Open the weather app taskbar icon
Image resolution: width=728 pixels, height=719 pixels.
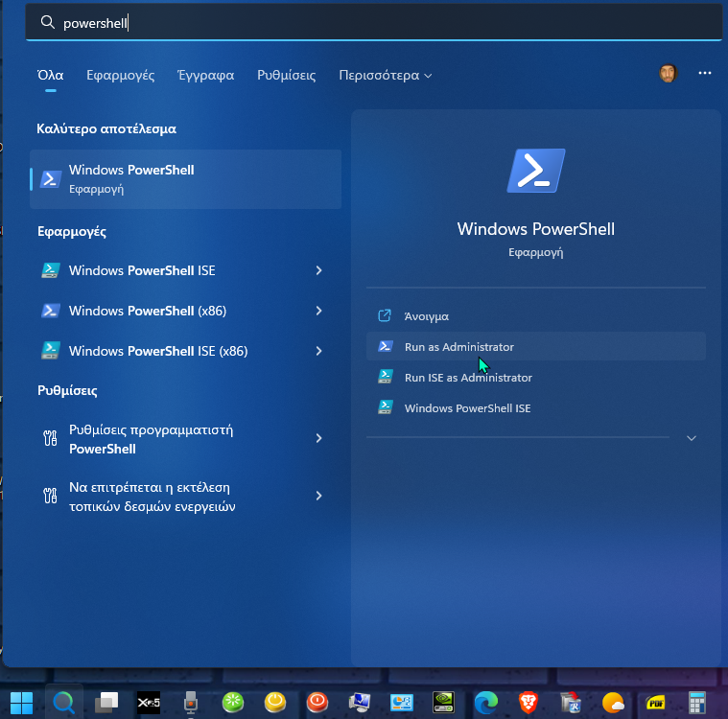coord(613,703)
